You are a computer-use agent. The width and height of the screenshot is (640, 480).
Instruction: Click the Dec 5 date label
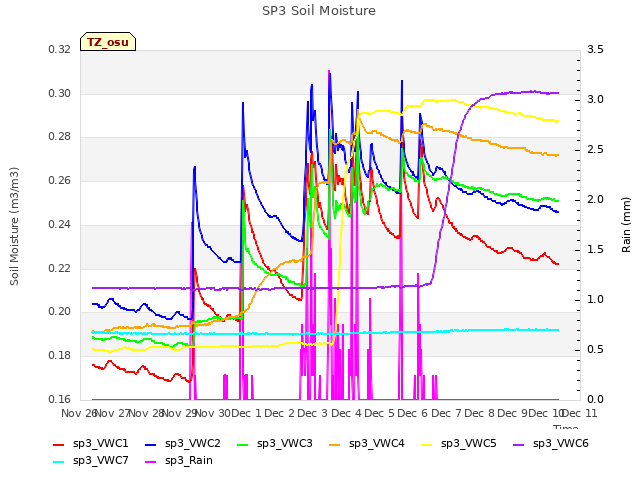pos(379,413)
